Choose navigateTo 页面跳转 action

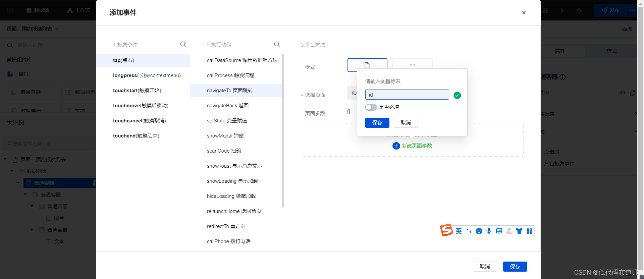[x=236, y=91]
